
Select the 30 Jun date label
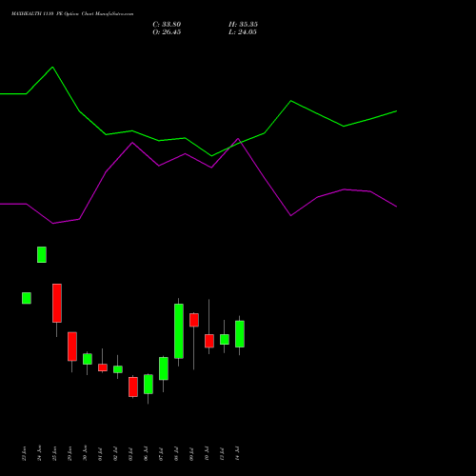(x=85, y=453)
